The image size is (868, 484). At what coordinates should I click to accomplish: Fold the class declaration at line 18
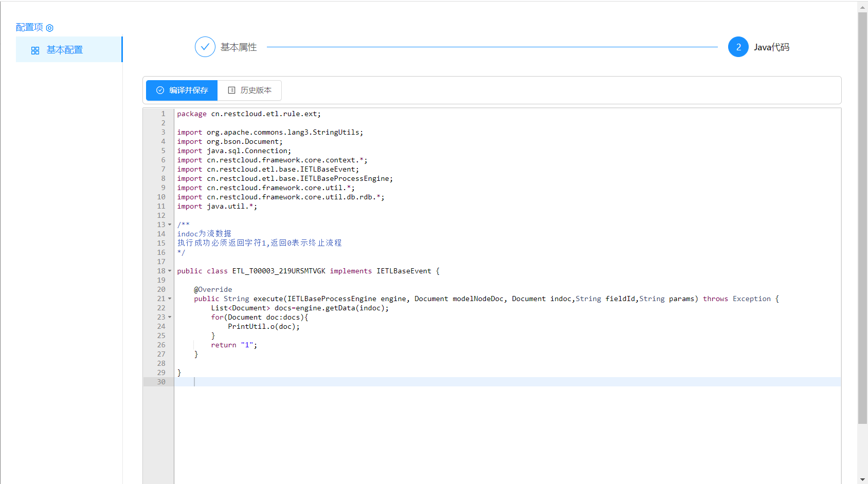coord(170,271)
